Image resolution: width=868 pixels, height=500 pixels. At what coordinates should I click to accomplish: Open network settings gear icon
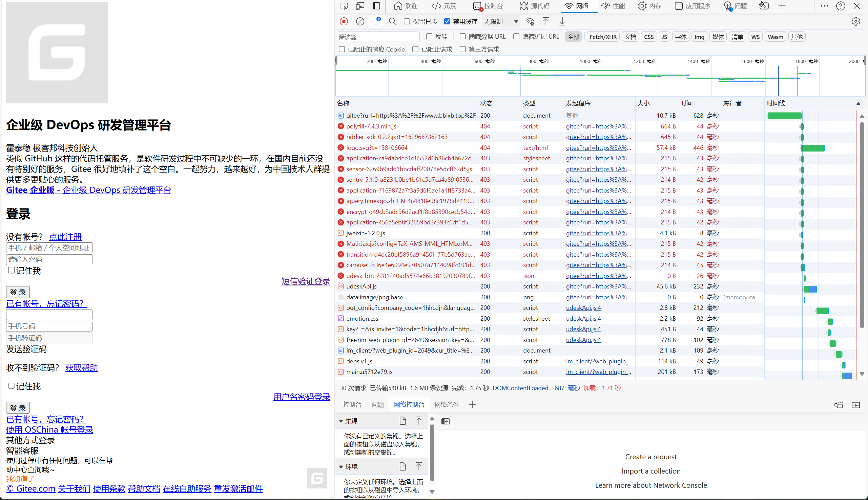pyautogui.click(x=855, y=21)
